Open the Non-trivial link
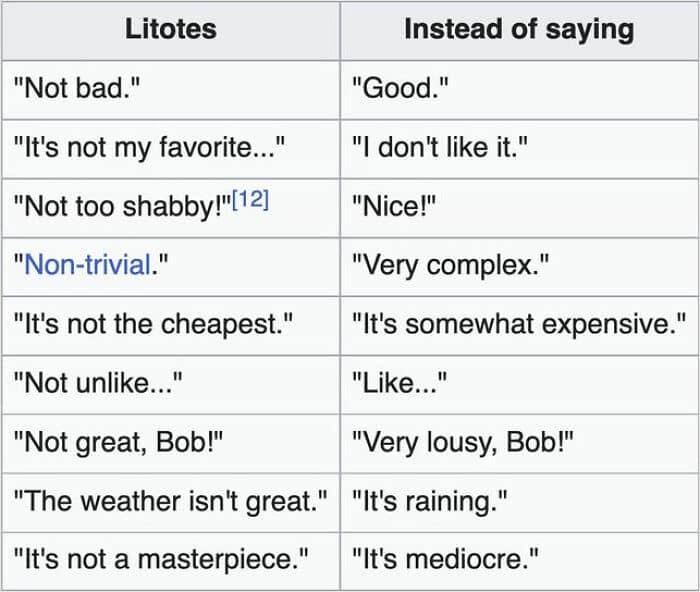 [88, 266]
